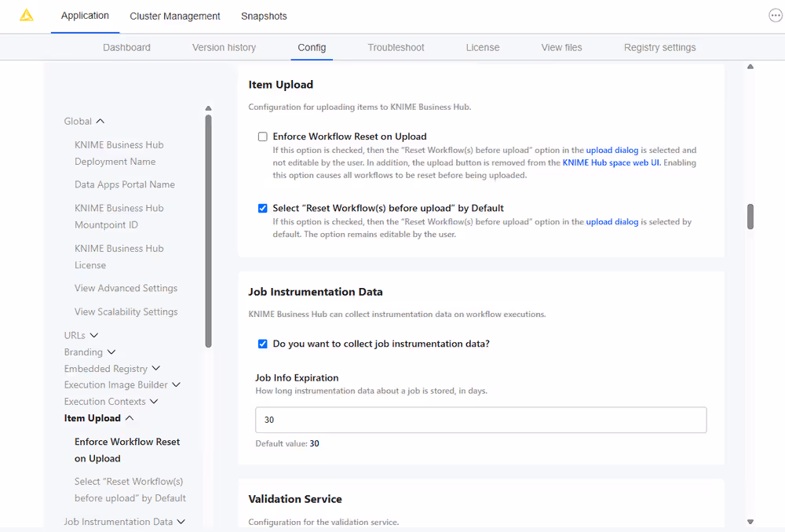Uncheck Select Reset Workflow(s) before upload by Default
This screenshot has width=785, height=532.
(262, 208)
